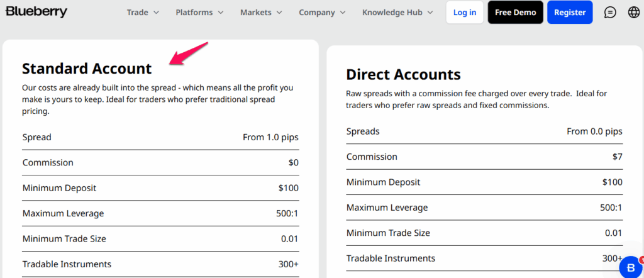The height and width of the screenshot is (278, 644).
Task: Click the blue Register button
Action: [x=570, y=13]
